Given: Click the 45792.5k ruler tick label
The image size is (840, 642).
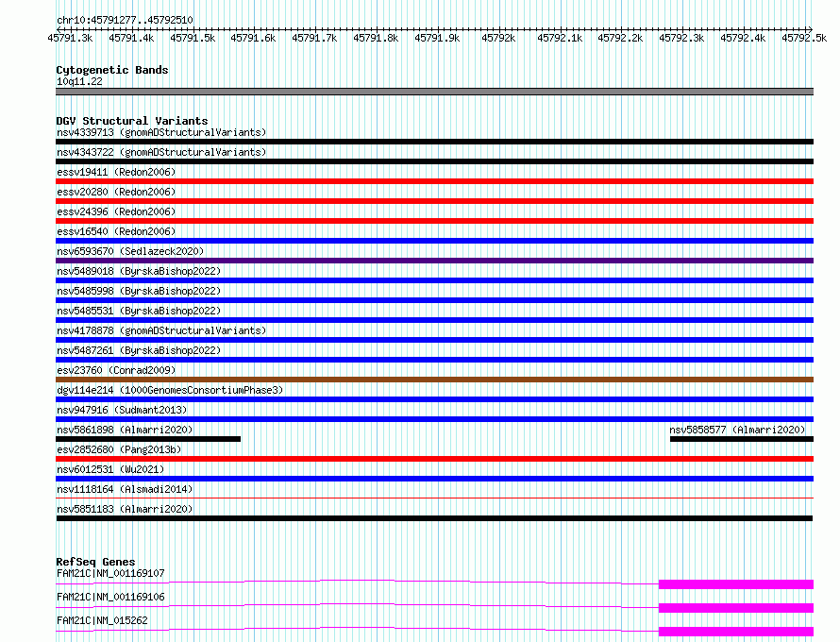Looking at the screenshot, I should (804, 38).
